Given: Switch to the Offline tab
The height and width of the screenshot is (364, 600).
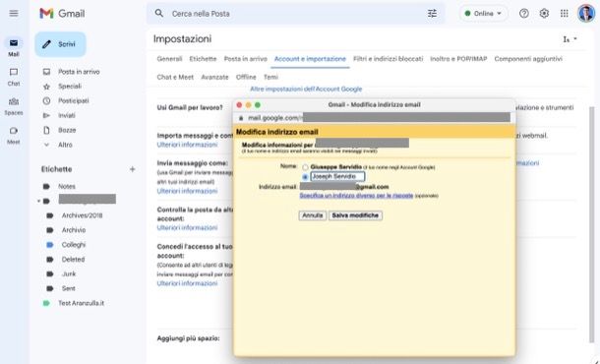Looking at the screenshot, I should 246,77.
